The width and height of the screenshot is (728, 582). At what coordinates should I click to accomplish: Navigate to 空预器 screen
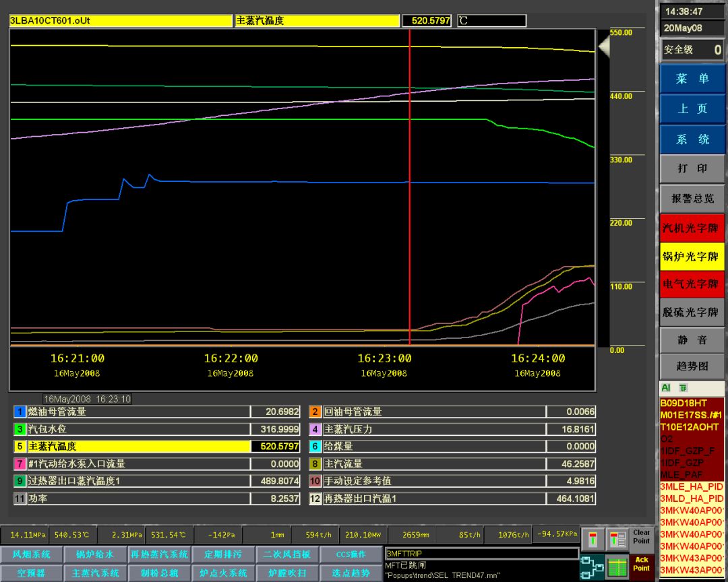click(32, 573)
